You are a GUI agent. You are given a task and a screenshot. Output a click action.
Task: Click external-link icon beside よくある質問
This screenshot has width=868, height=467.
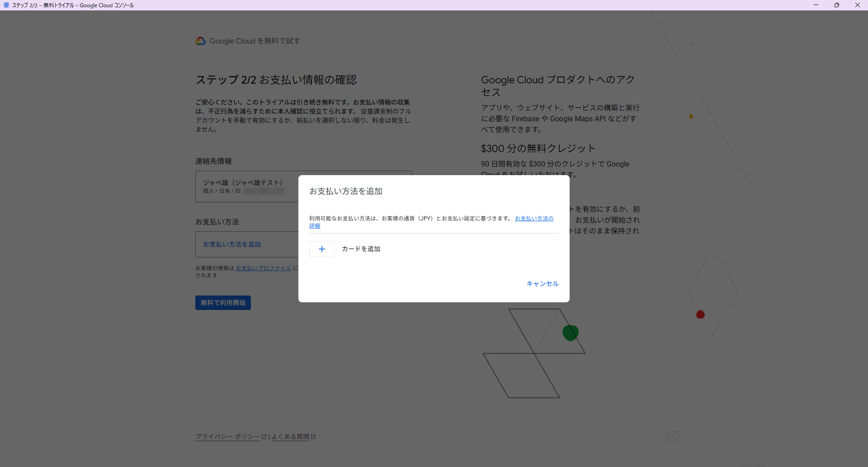pos(313,437)
